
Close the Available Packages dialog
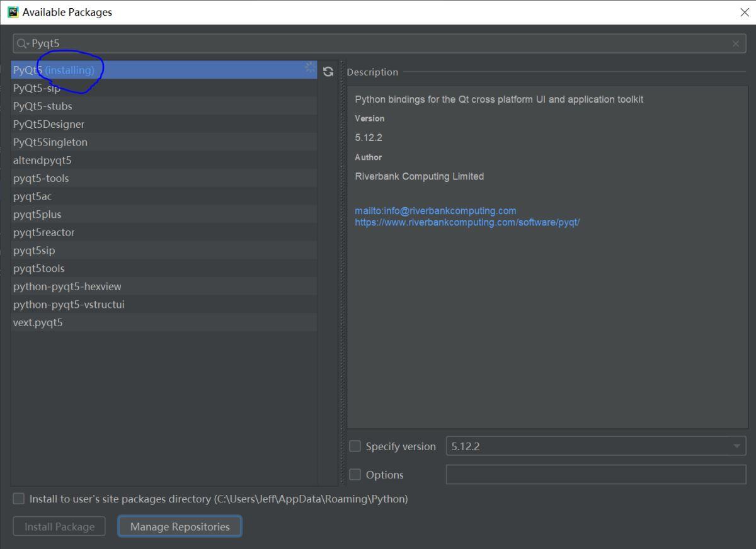(744, 12)
